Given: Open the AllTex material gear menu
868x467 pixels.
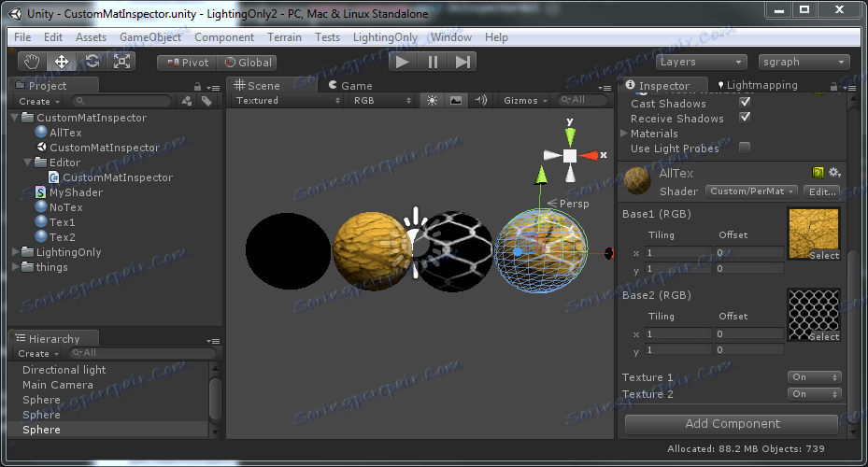Looking at the screenshot, I should pyautogui.click(x=834, y=173).
